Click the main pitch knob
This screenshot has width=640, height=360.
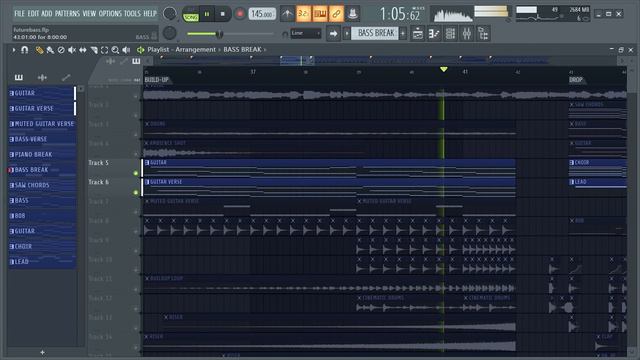tap(169, 33)
